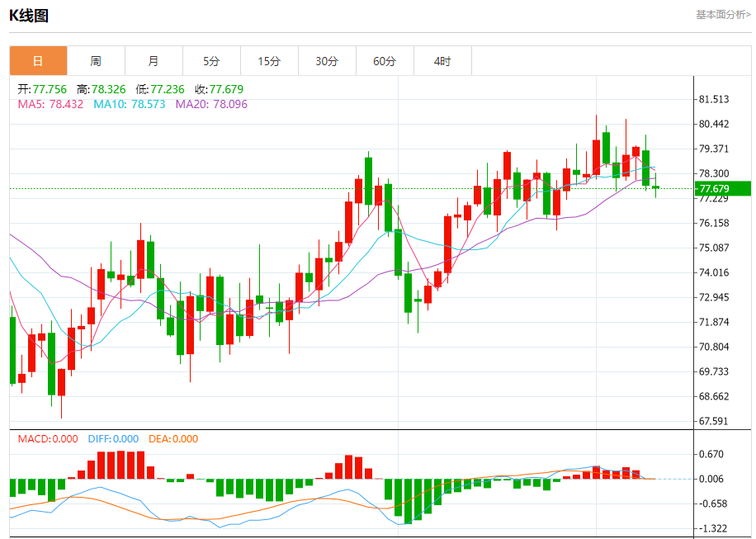The height and width of the screenshot is (539, 756).
Task: Open the 基本面分析> link
Action: (x=723, y=15)
